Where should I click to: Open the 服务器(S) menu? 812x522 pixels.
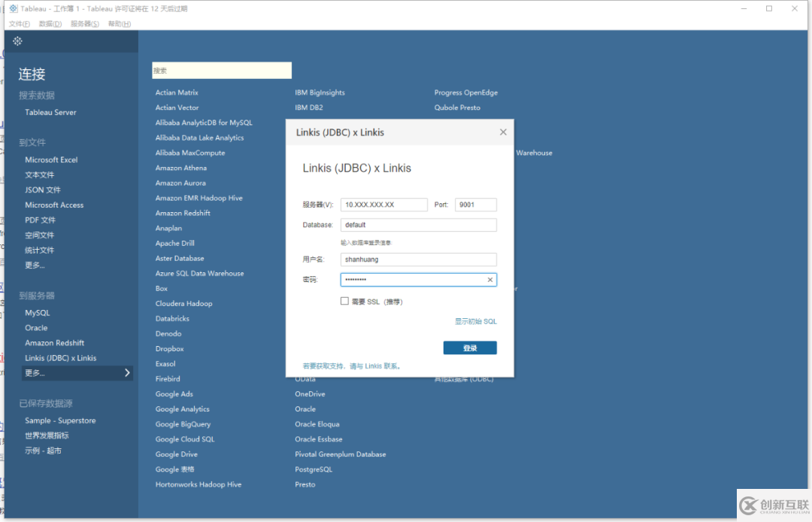point(85,24)
